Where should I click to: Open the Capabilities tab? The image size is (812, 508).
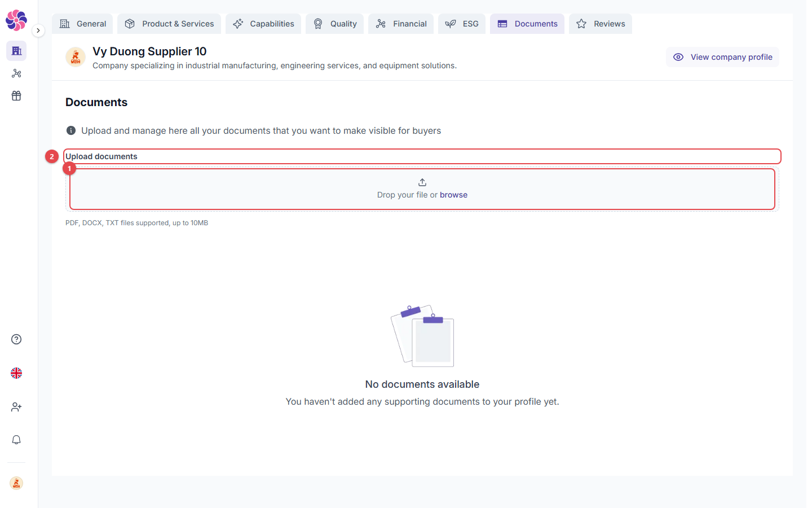[x=263, y=24]
